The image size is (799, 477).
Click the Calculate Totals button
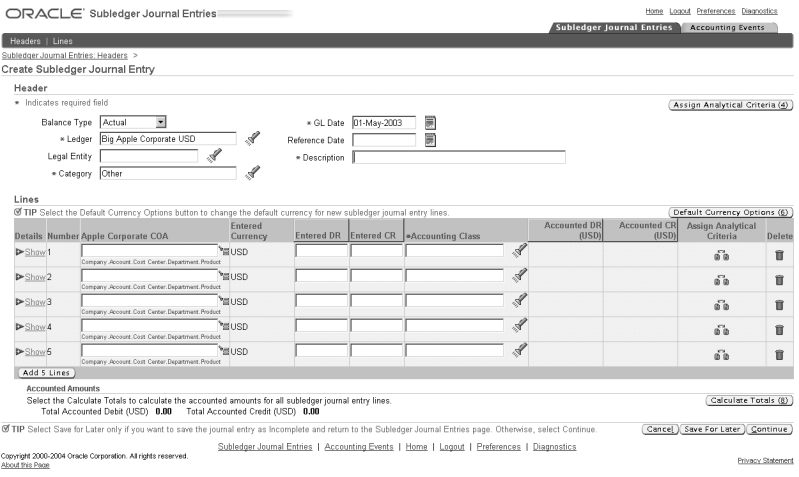749,401
